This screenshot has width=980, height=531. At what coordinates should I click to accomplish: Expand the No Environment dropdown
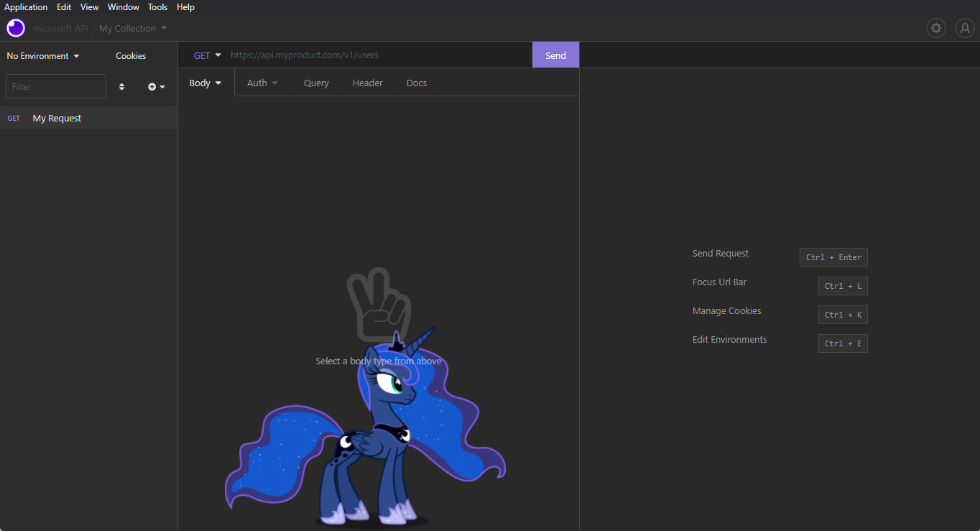pos(43,56)
